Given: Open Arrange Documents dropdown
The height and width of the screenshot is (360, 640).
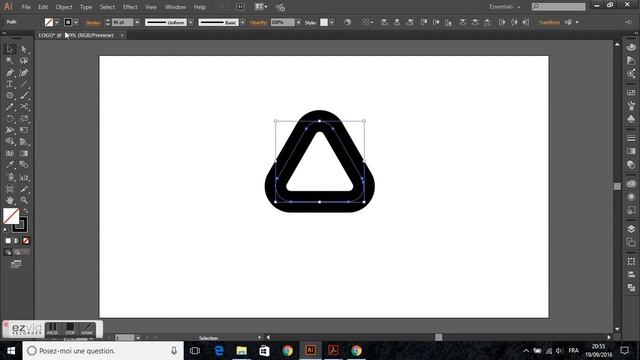Looking at the screenshot, I should pyautogui.click(x=261, y=7).
